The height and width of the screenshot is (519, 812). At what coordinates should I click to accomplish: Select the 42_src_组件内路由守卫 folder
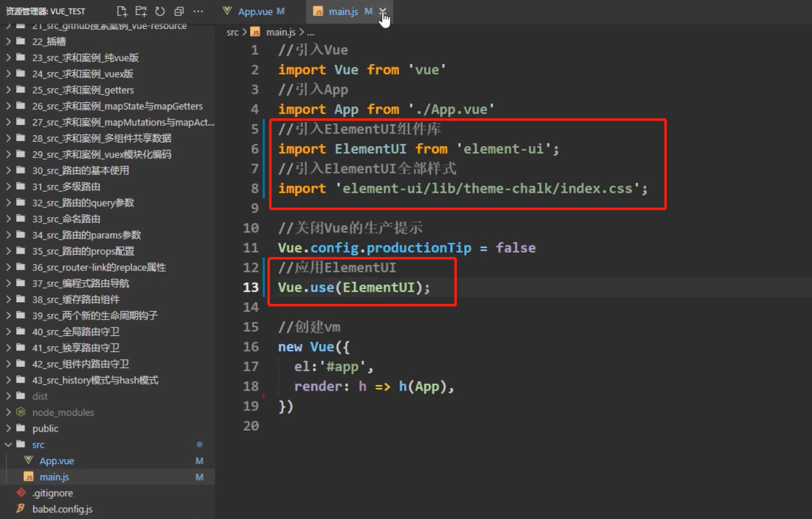pyautogui.click(x=107, y=364)
